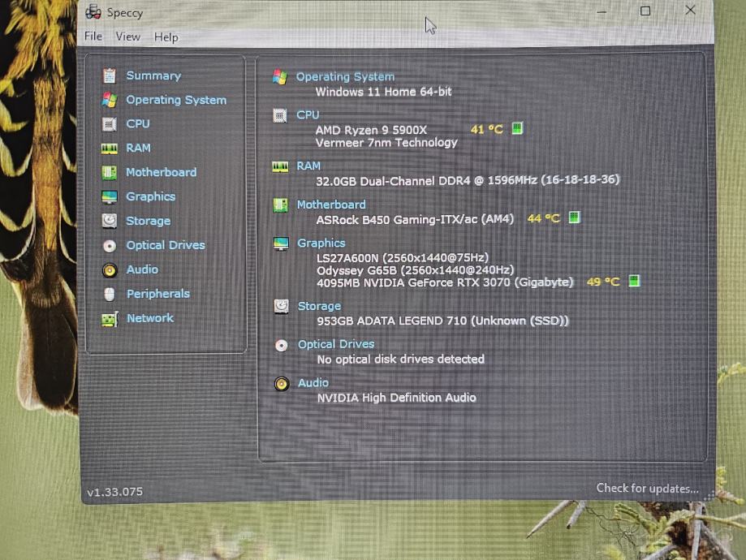Go to the RAM section in sidebar
The height and width of the screenshot is (560, 746).
(x=138, y=148)
